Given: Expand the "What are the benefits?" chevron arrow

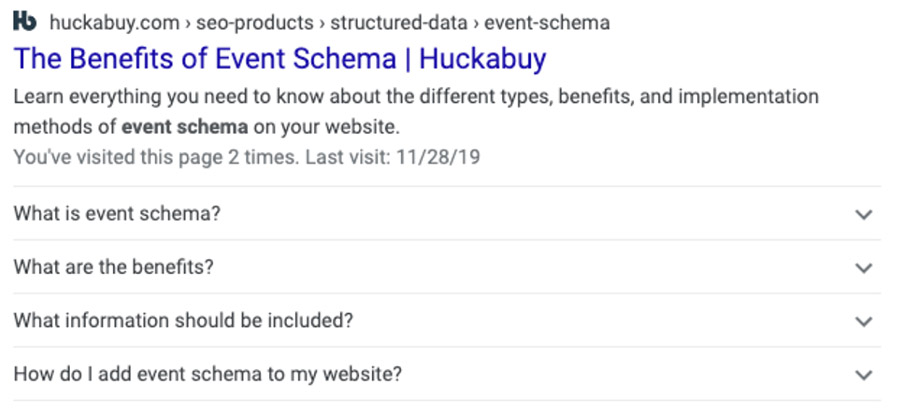Looking at the screenshot, I should 863,268.
